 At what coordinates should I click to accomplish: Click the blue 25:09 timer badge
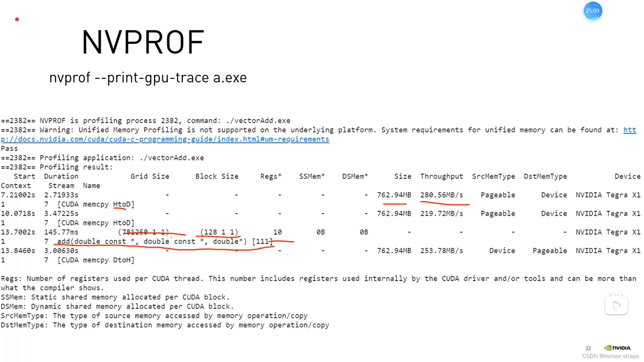[x=593, y=11]
